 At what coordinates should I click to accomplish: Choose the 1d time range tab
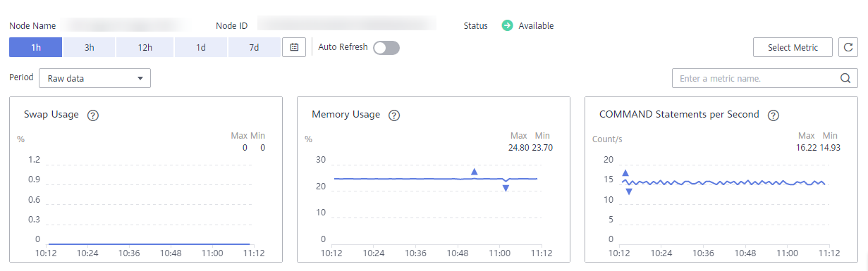pos(201,47)
